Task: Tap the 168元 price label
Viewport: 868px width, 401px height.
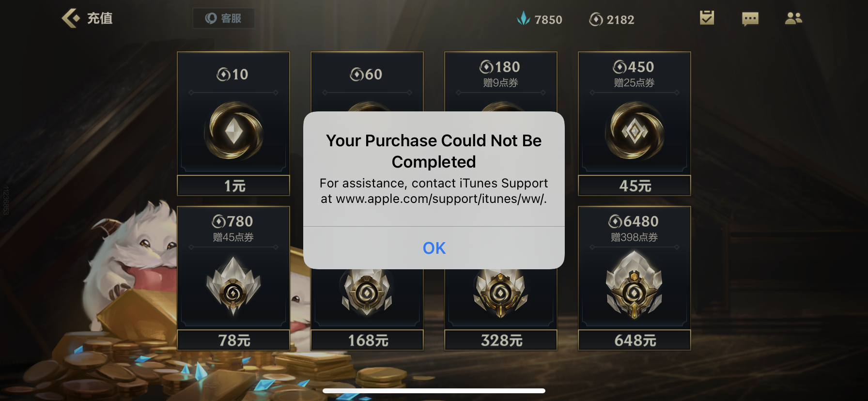Action: point(367,340)
